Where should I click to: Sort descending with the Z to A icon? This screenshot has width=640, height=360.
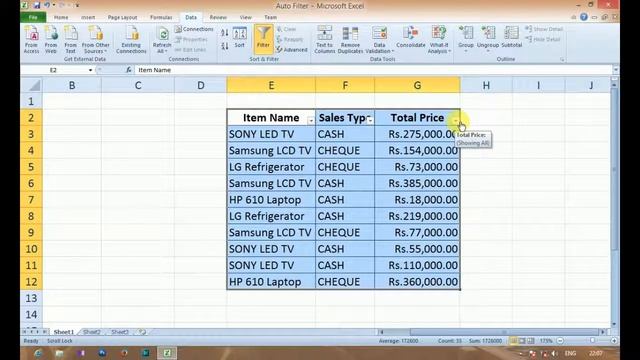click(x=224, y=46)
